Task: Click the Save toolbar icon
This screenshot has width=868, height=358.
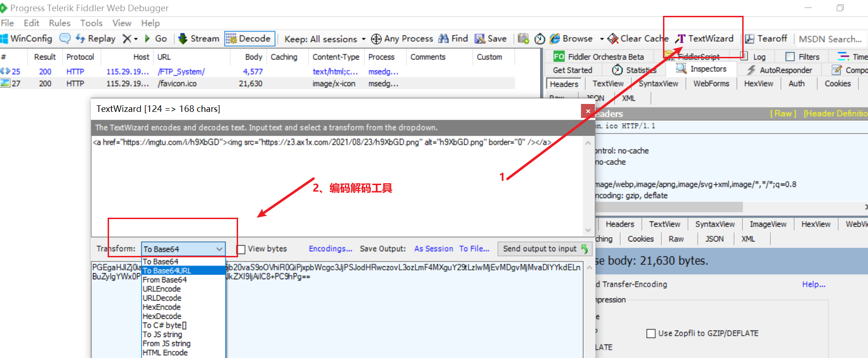Action: pyautogui.click(x=480, y=39)
